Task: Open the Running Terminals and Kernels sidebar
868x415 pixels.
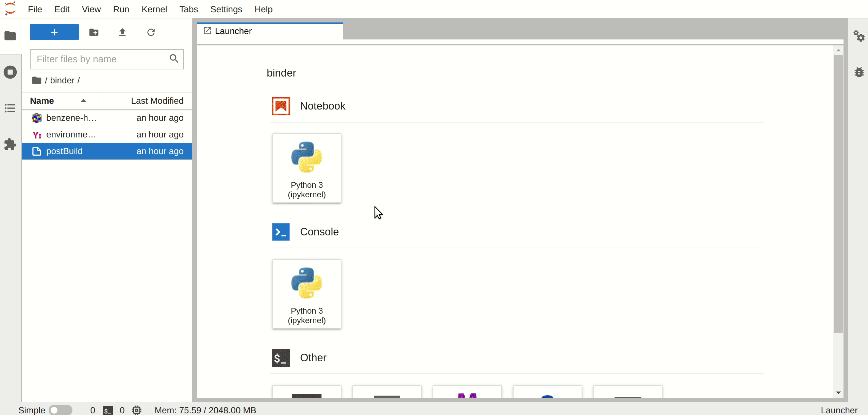Action: click(10, 72)
